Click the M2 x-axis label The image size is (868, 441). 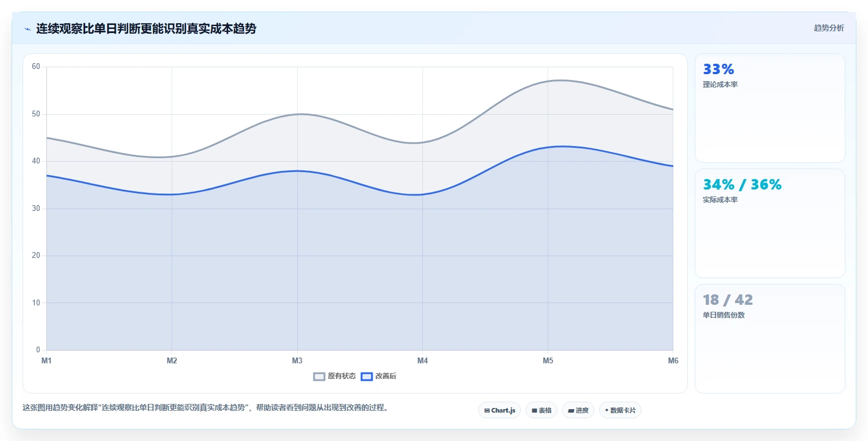(x=172, y=360)
